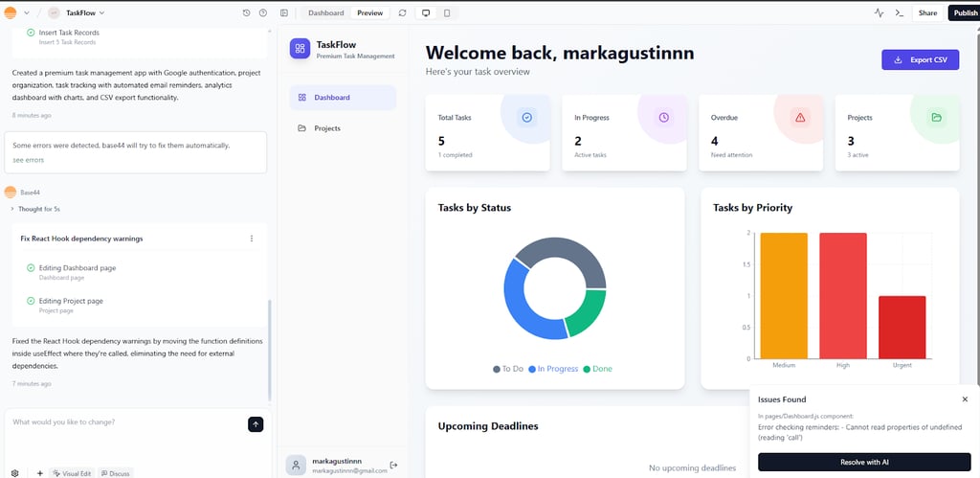Open chat settings gear icon
This screenshot has width=980, height=478.
[15, 473]
